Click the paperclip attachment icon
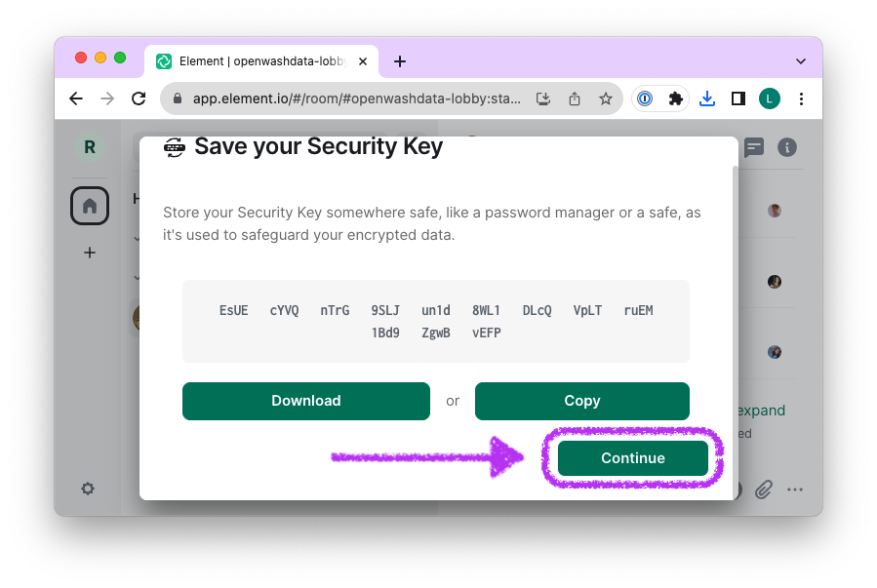 (x=764, y=490)
